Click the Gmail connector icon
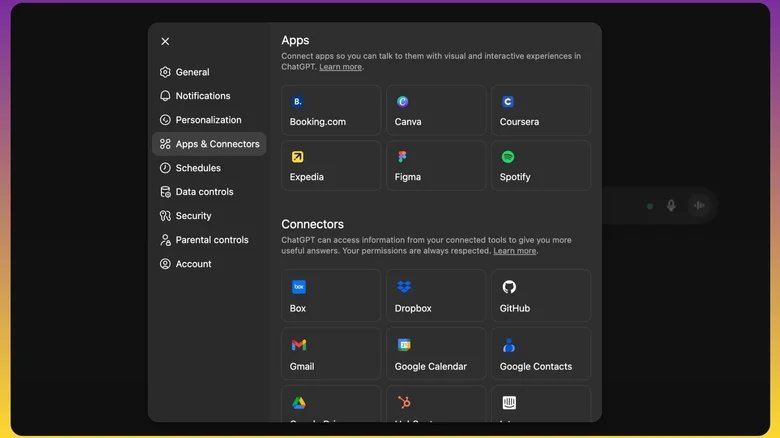 [298, 345]
